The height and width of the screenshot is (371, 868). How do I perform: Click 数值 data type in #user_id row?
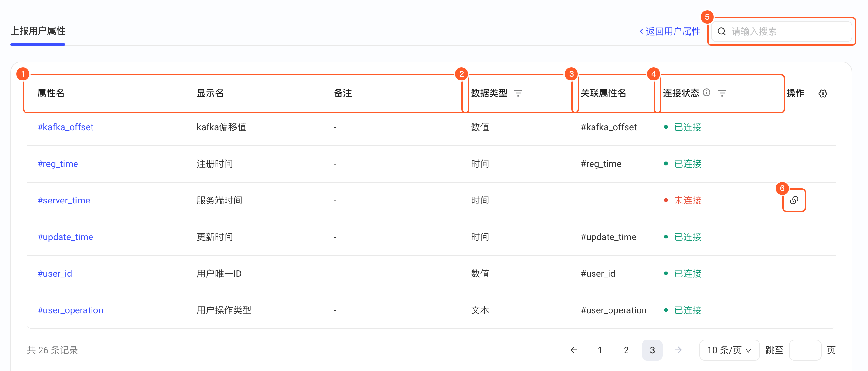(x=480, y=274)
